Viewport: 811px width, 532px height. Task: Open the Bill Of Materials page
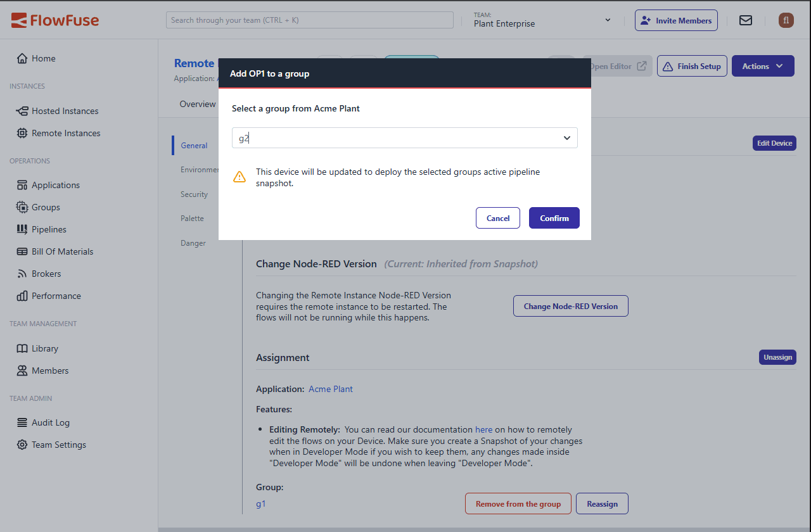click(x=63, y=251)
